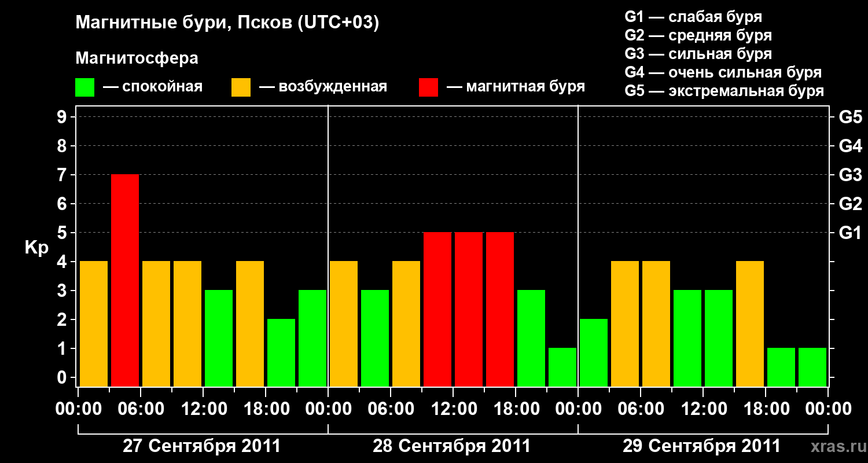868x463 pixels.
Task: Click the 'G5 — экстремальная буря' legend line
Action: [724, 91]
